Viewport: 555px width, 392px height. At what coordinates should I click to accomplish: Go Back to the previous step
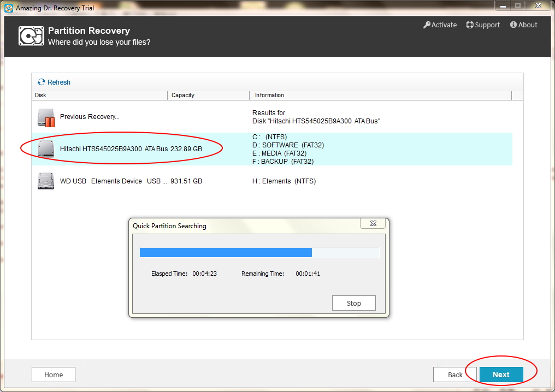[x=454, y=375]
